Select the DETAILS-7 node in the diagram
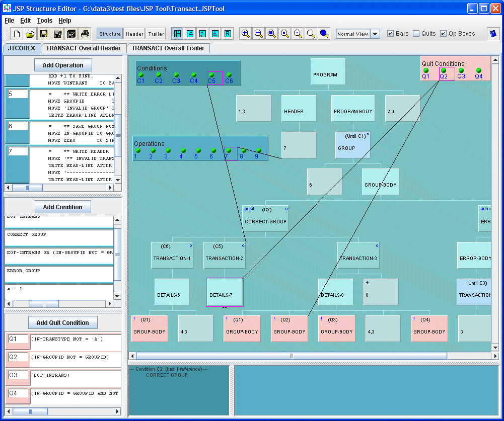The width and height of the screenshot is (504, 421). [224, 292]
